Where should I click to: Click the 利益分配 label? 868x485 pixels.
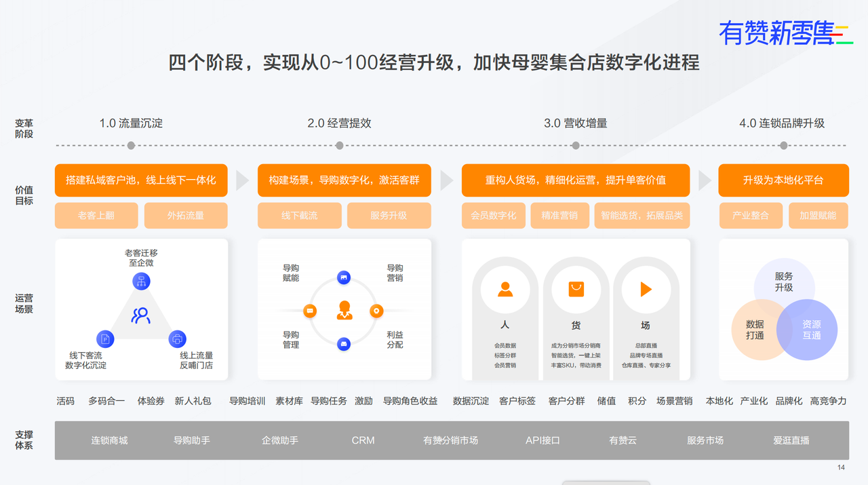395,340
